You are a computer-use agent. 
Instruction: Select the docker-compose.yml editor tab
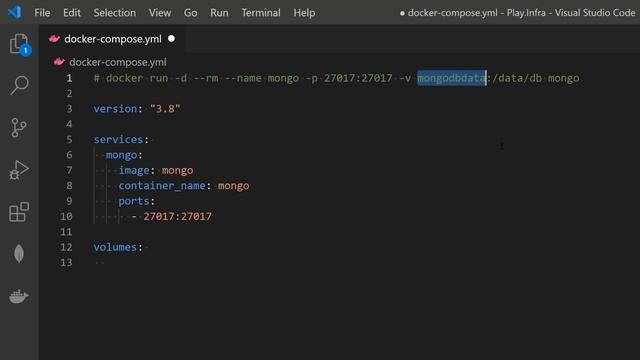112,39
